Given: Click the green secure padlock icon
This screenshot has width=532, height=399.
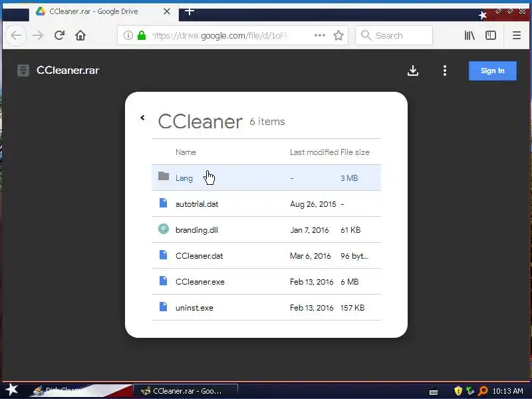Looking at the screenshot, I should [x=142, y=35].
